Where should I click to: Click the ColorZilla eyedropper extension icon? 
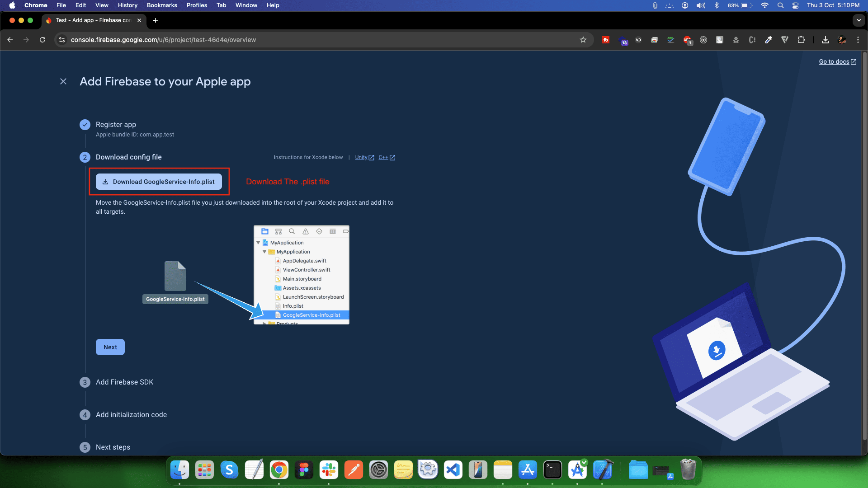(x=769, y=40)
